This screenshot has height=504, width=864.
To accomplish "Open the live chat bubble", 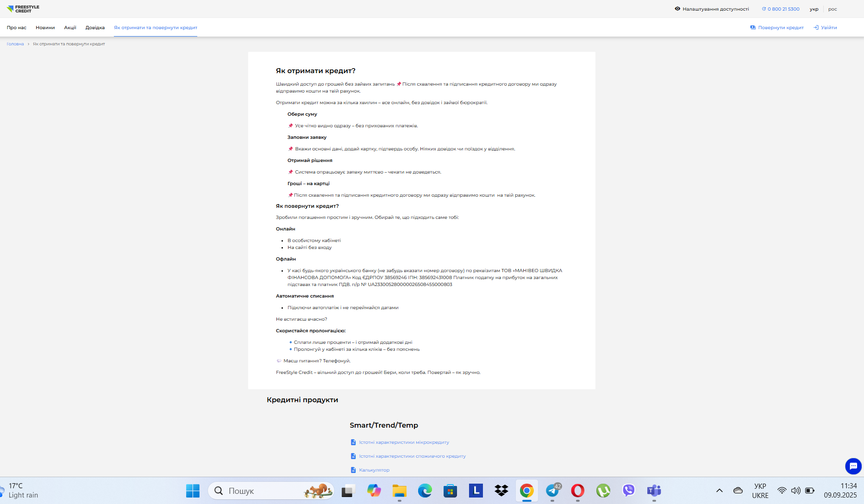I will pos(853,466).
